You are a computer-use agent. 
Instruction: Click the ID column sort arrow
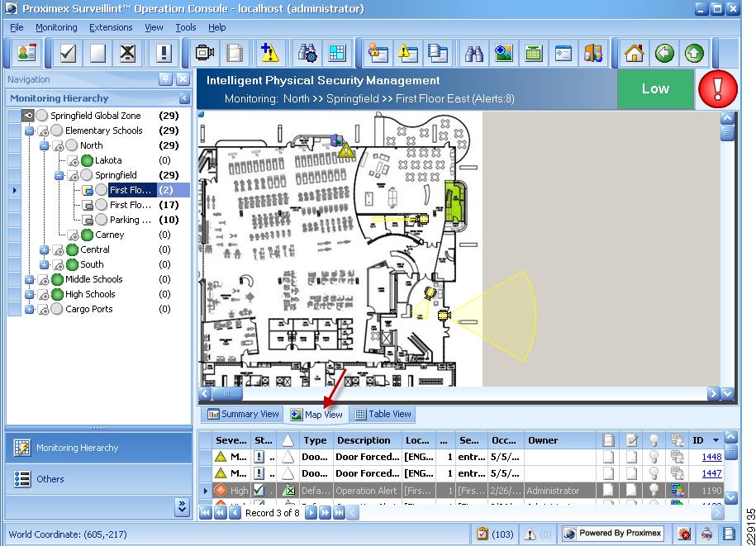(716, 440)
